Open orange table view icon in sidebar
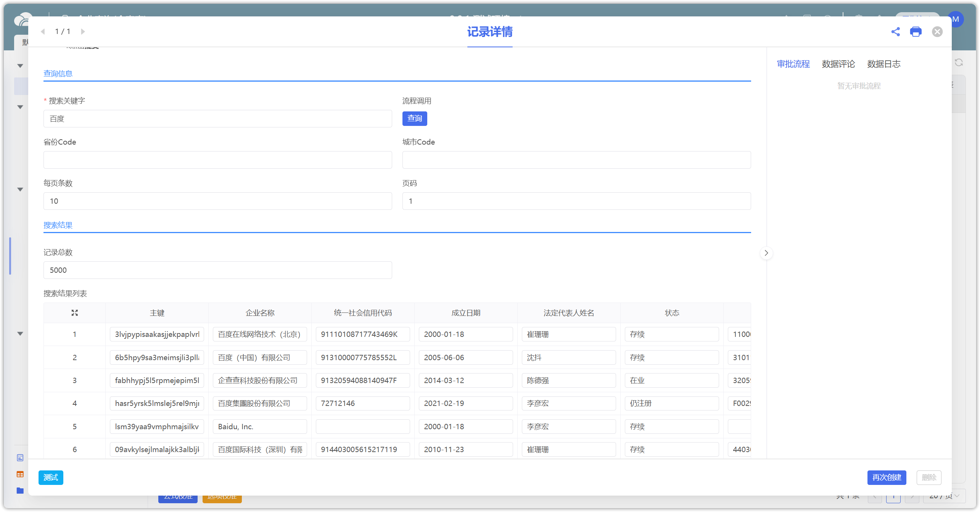 20,474
